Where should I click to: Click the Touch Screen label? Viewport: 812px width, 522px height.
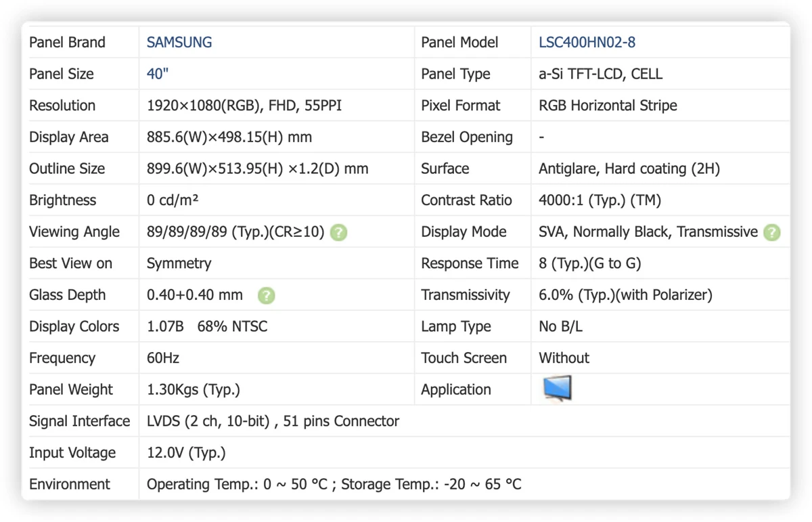(x=464, y=358)
